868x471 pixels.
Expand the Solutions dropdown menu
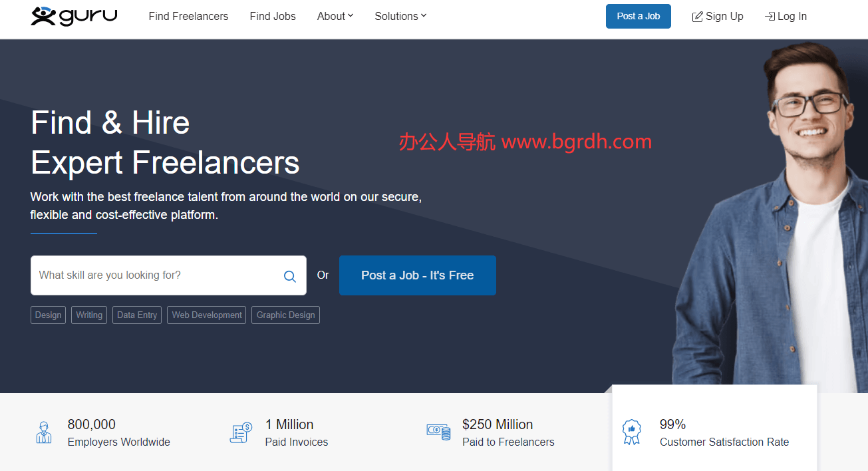tap(400, 16)
